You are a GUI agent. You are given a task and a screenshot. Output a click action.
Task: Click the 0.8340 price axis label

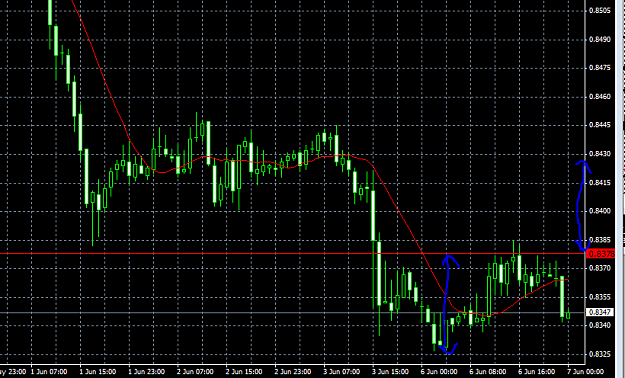pyautogui.click(x=600, y=325)
